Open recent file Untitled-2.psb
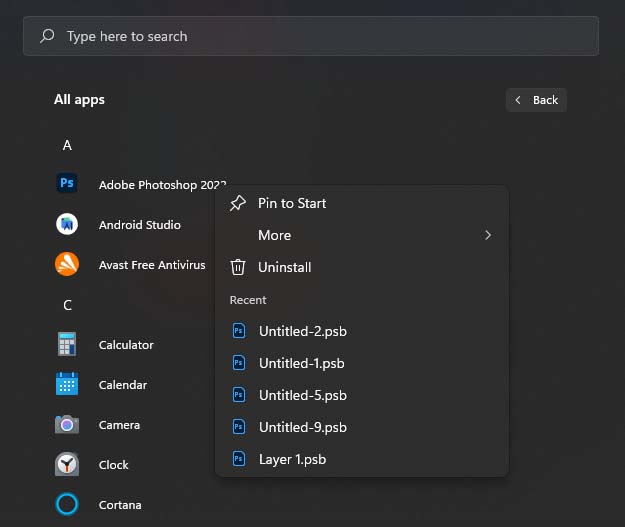The width and height of the screenshot is (625, 527). (x=302, y=331)
